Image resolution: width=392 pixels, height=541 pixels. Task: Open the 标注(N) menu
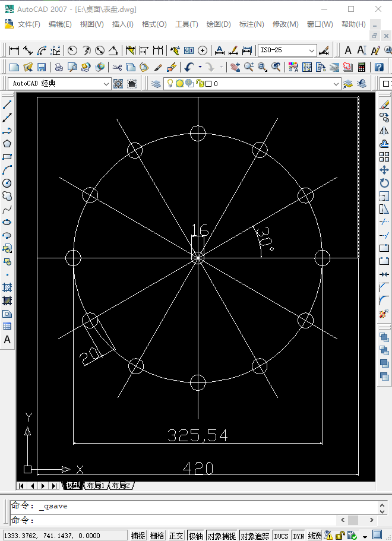click(252, 24)
